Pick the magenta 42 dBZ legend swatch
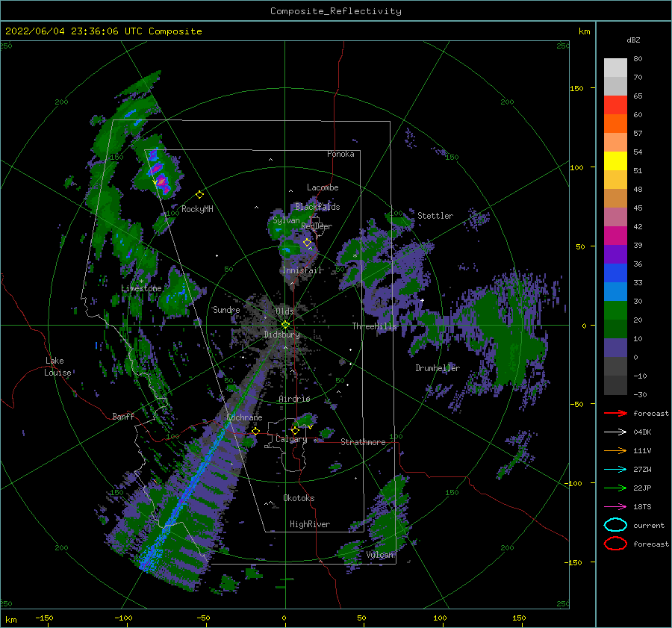Screen dimensions: 672x628 615,236
